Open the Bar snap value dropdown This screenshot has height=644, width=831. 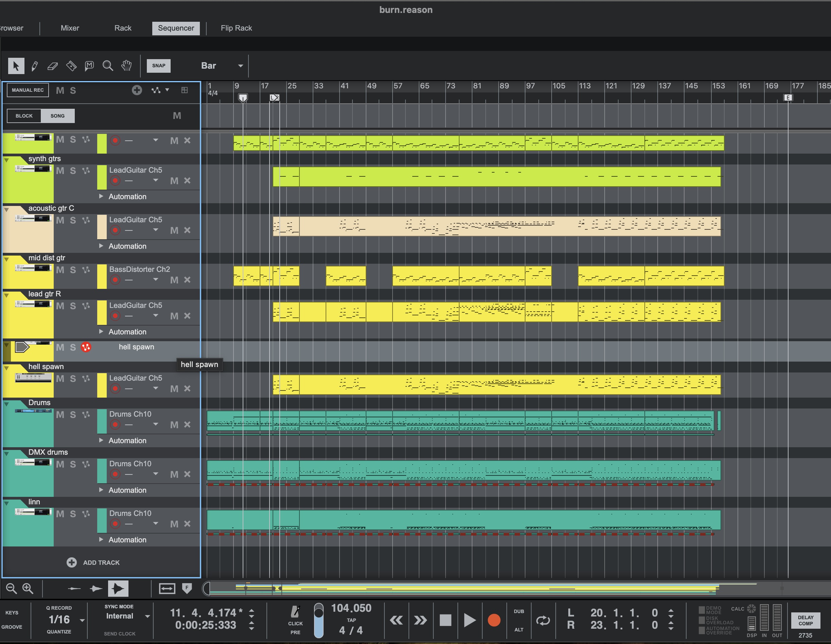(x=222, y=66)
